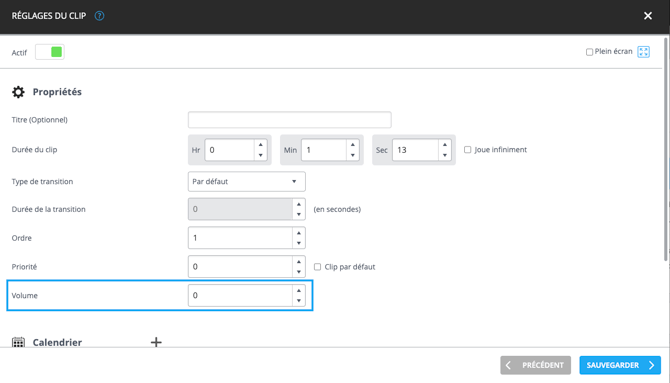Image resolution: width=670 pixels, height=383 pixels.
Task: Click the dialog vertical scrollbar
Action: click(x=665, y=149)
